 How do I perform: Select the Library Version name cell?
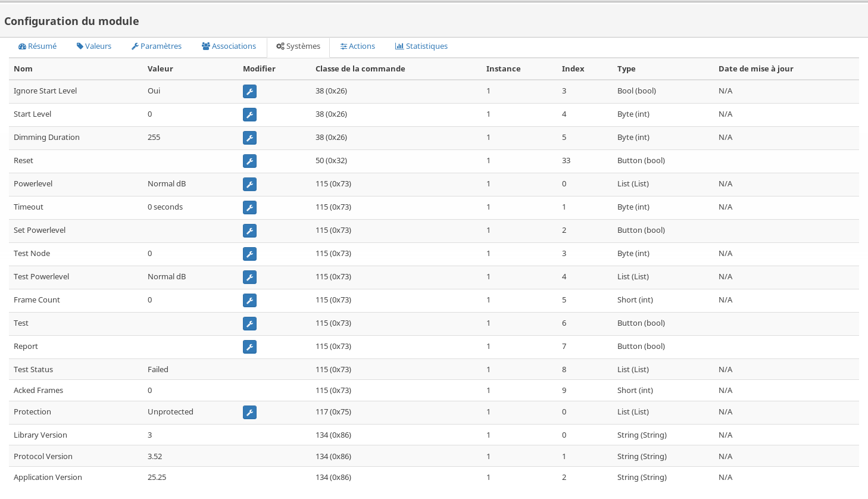pos(40,435)
